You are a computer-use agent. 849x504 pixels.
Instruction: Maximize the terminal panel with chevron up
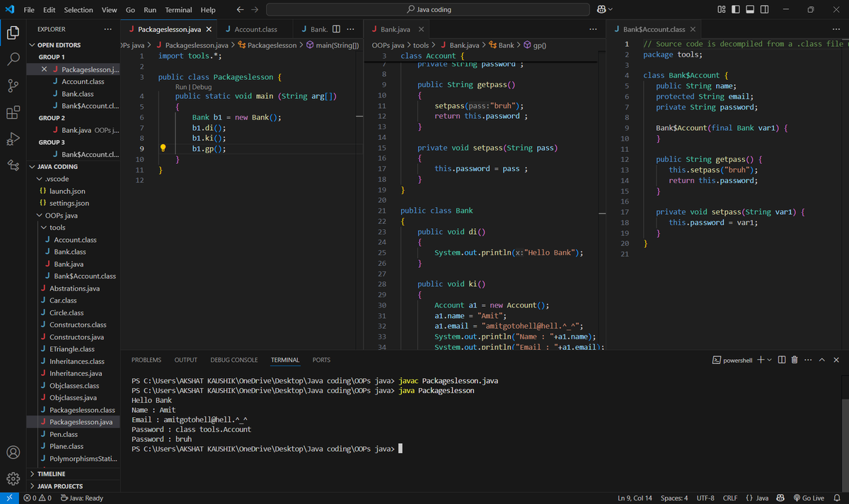pyautogui.click(x=822, y=361)
